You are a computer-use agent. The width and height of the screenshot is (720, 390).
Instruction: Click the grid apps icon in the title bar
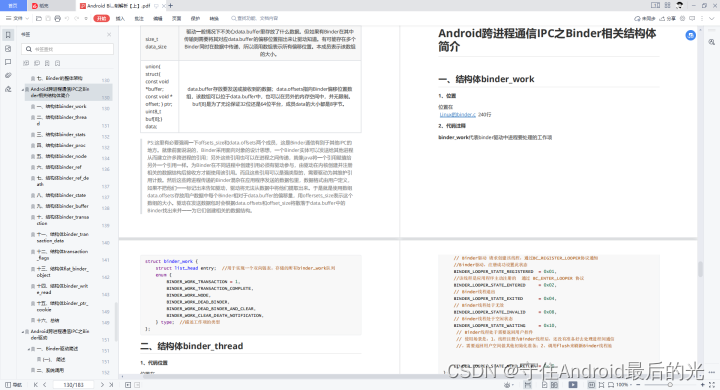667,6
